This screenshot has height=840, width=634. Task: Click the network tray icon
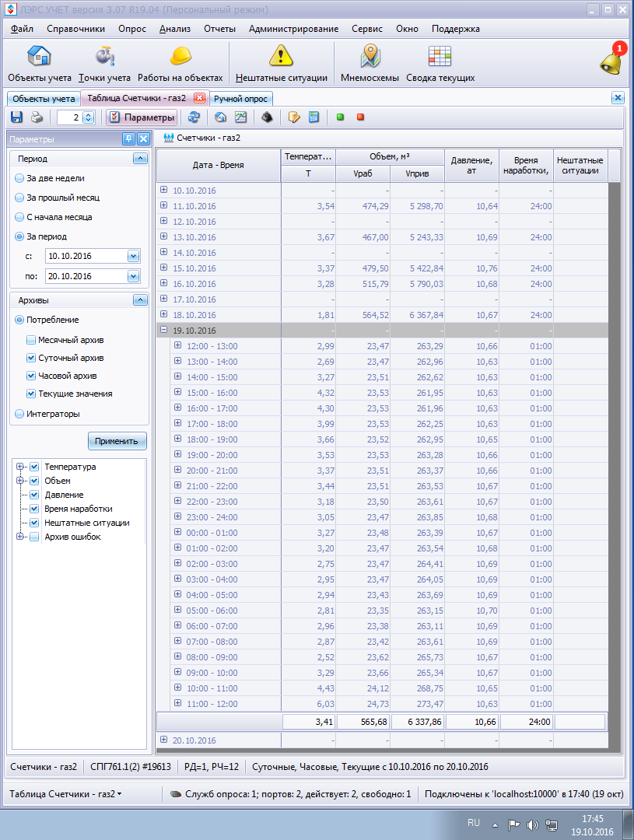coord(551,825)
